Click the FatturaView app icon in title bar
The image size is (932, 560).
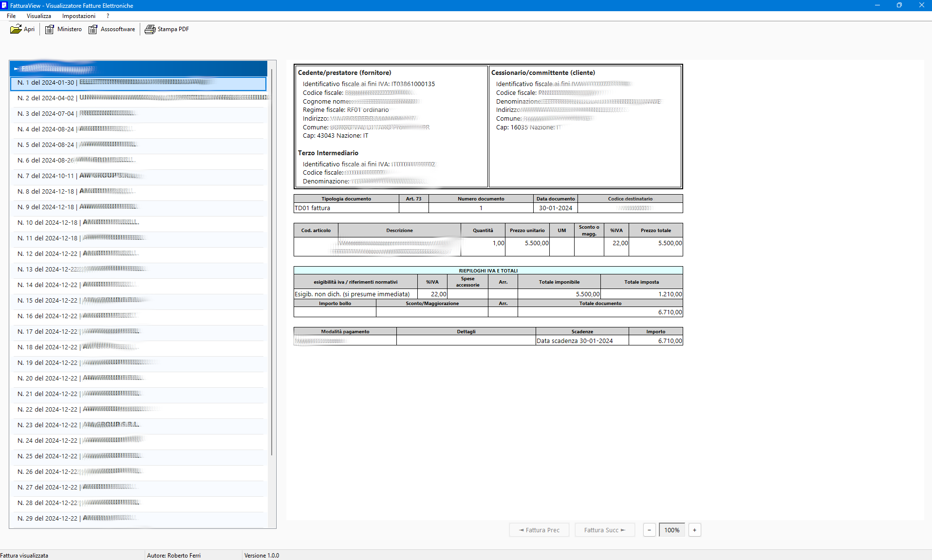click(4, 5)
